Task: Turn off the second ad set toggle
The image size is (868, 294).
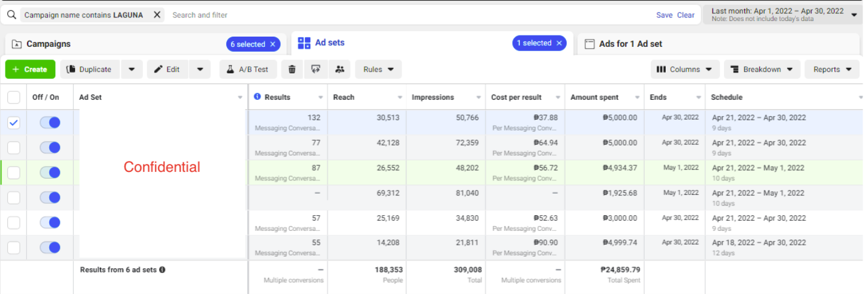Action: pos(50,147)
